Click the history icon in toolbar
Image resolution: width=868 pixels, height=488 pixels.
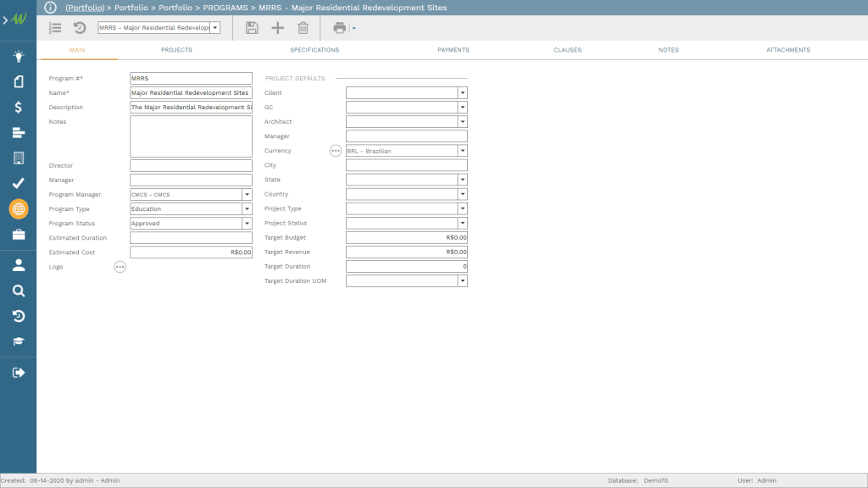coord(80,28)
